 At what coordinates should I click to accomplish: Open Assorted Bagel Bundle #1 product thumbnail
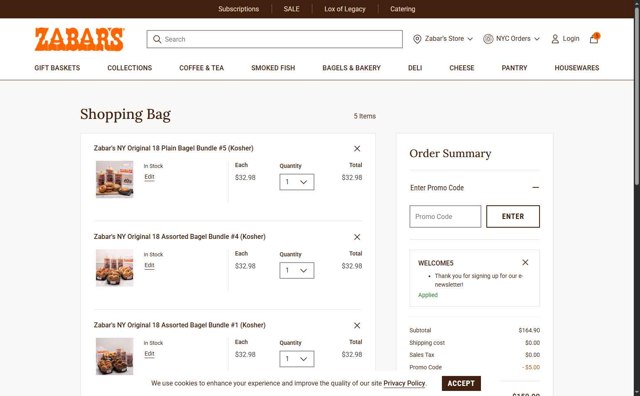tap(115, 356)
